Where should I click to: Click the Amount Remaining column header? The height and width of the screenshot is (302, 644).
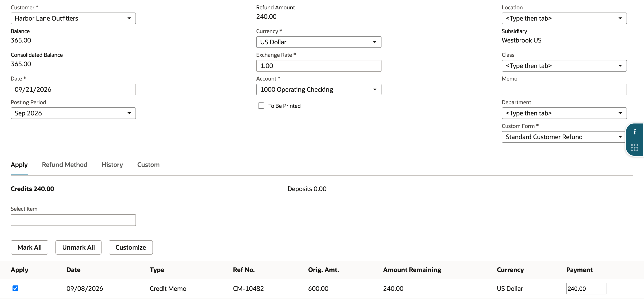[412, 270]
